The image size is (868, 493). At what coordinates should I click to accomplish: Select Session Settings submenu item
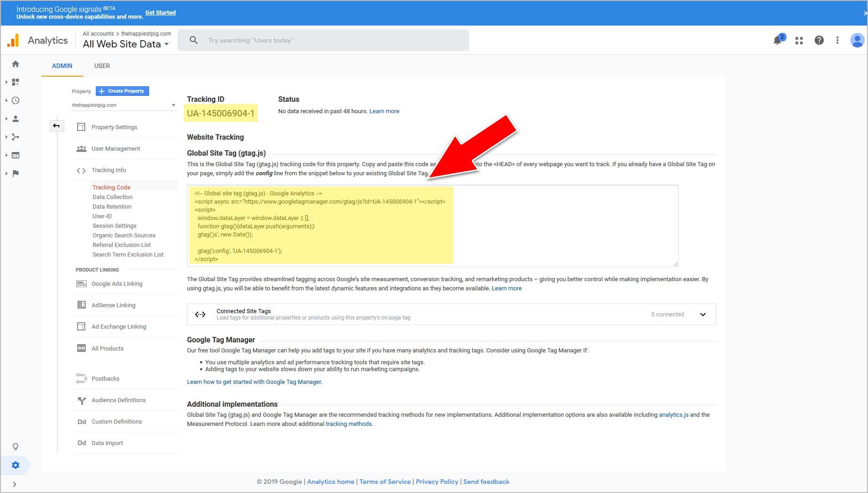click(114, 226)
